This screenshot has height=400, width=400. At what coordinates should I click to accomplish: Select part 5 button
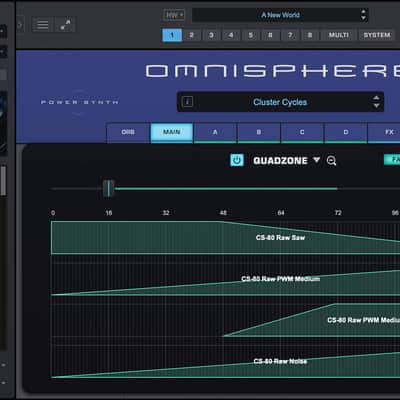[251, 35]
